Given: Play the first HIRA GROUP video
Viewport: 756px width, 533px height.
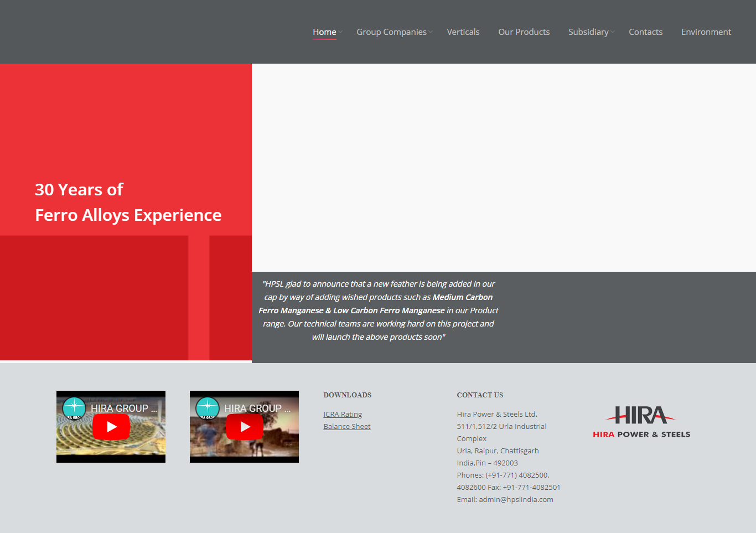Looking at the screenshot, I should (x=111, y=427).
